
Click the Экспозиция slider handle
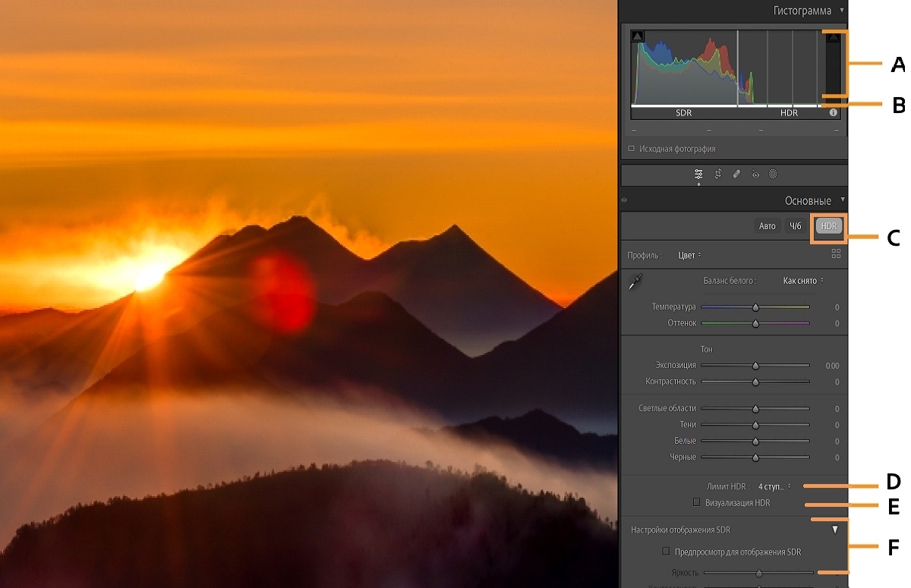pyautogui.click(x=755, y=366)
